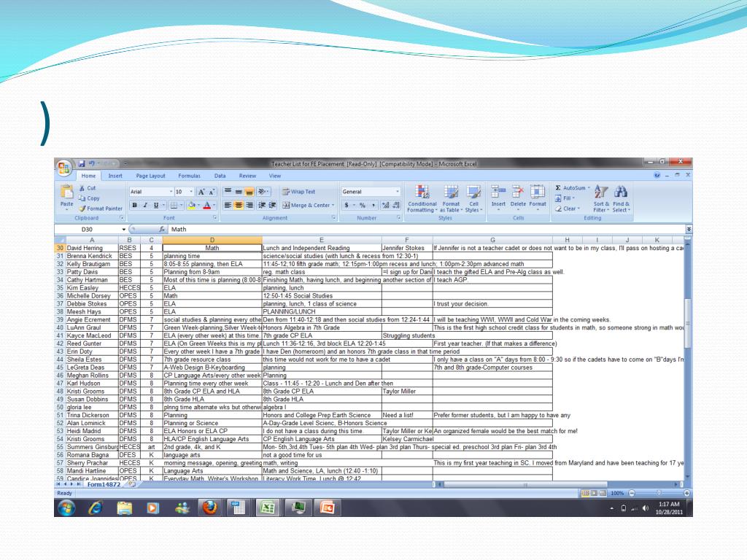Viewport: 747px width, 560px height.
Task: Click the zoom slider in status bar
Action: [659, 494]
